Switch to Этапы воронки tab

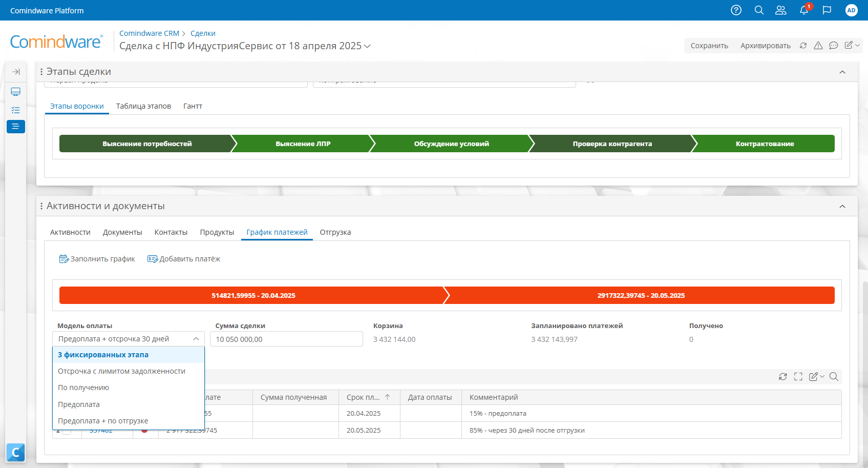pyautogui.click(x=77, y=106)
